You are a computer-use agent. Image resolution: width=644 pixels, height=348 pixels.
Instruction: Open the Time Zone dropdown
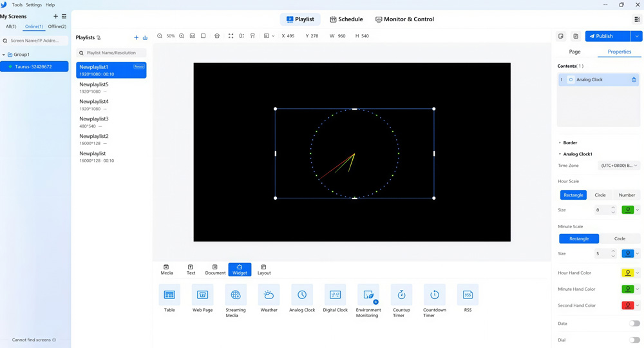(x=619, y=166)
